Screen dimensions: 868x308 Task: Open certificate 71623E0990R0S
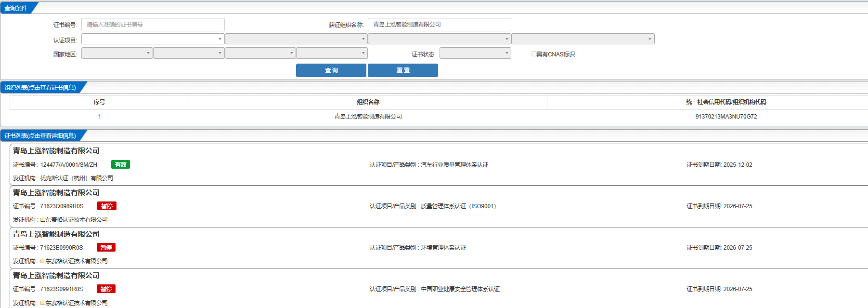click(62, 248)
